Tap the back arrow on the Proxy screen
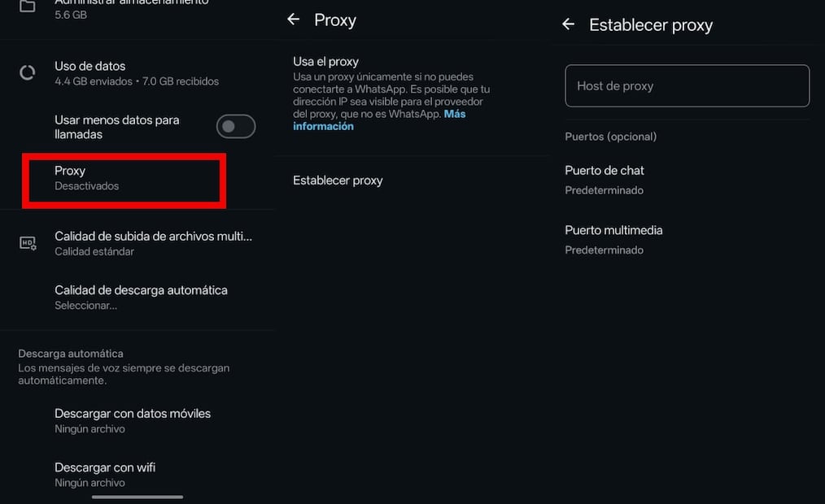 tap(293, 20)
